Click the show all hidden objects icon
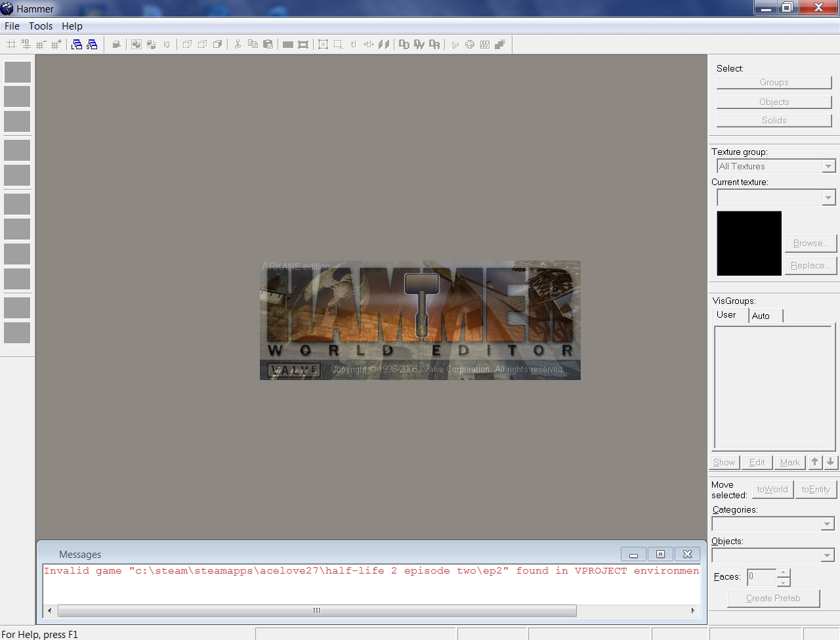 click(x=217, y=45)
